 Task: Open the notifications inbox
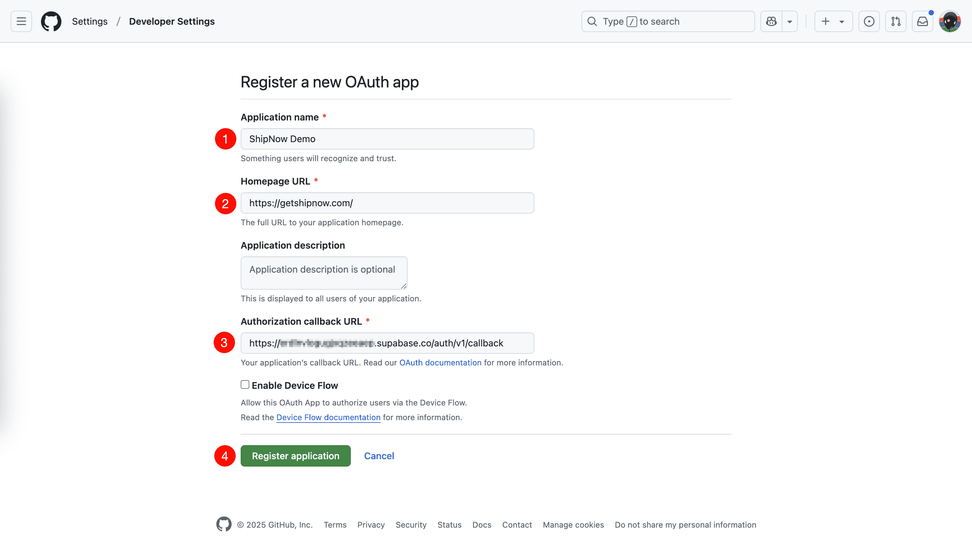point(922,21)
